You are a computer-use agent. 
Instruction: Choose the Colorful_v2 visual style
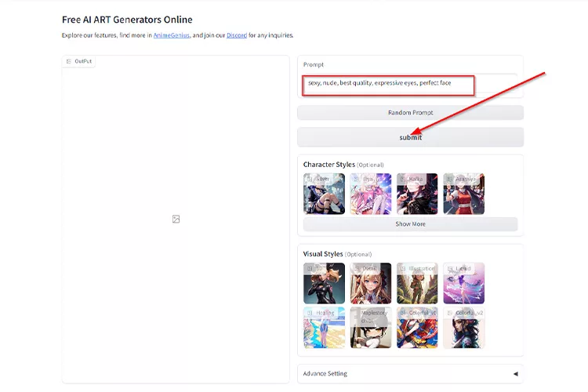point(464,328)
